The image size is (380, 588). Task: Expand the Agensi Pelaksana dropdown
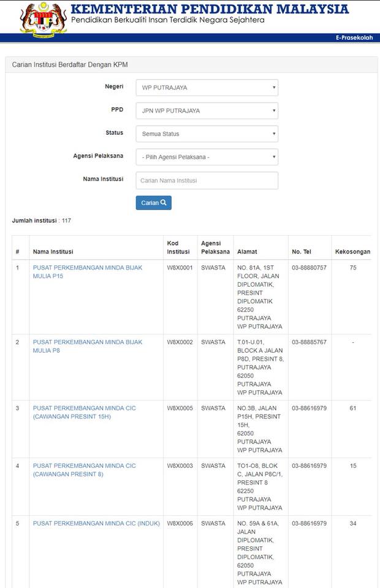pyautogui.click(x=207, y=157)
